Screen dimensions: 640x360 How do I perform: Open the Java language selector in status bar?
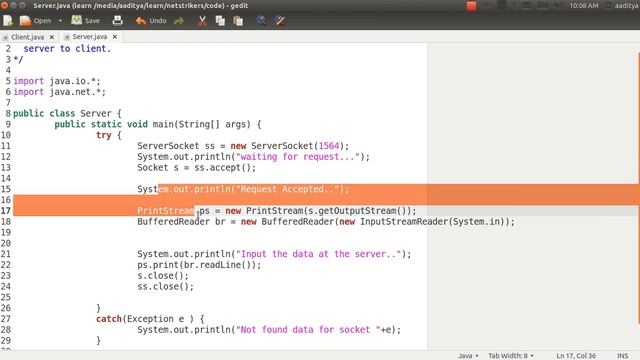[468, 356]
